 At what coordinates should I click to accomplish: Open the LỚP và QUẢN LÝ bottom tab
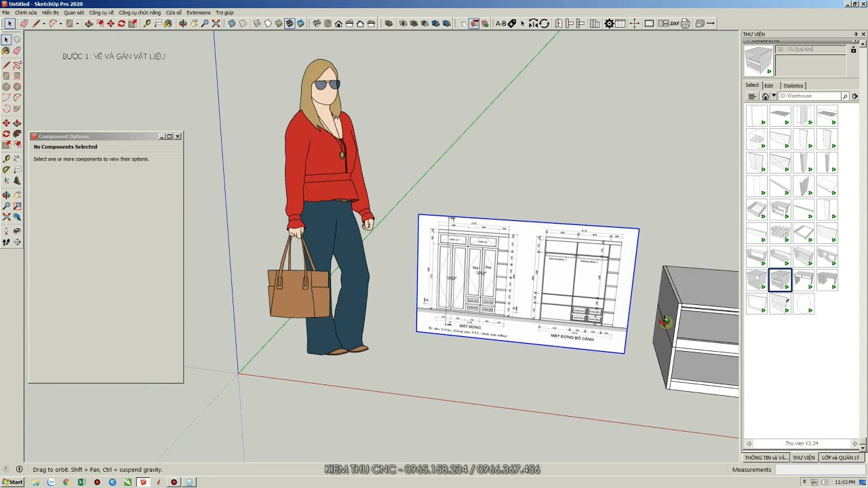840,457
